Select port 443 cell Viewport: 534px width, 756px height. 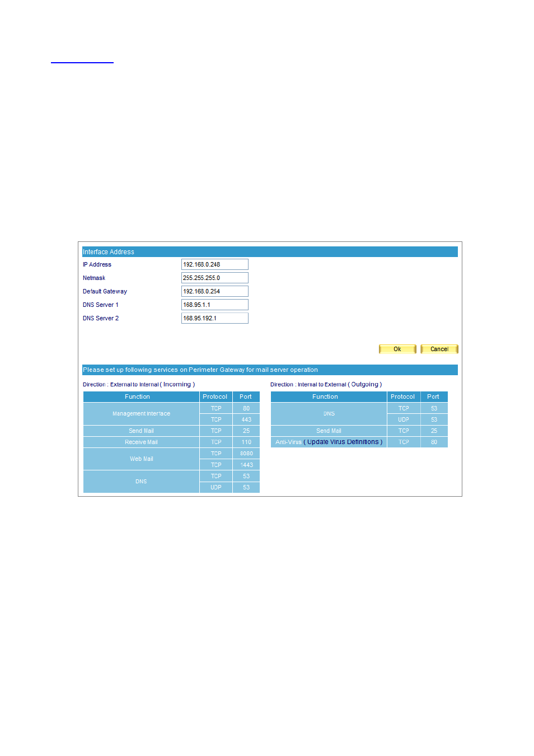click(246, 419)
